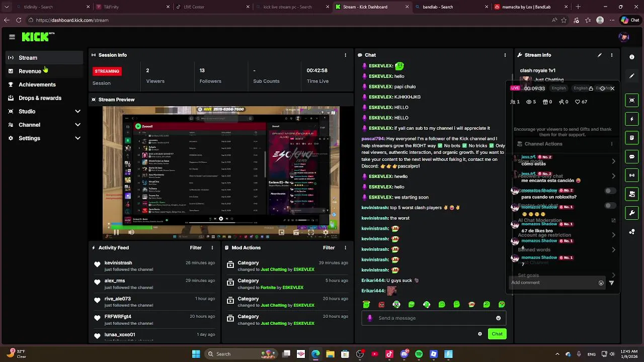Open stream preview player settings gear

click(x=326, y=232)
